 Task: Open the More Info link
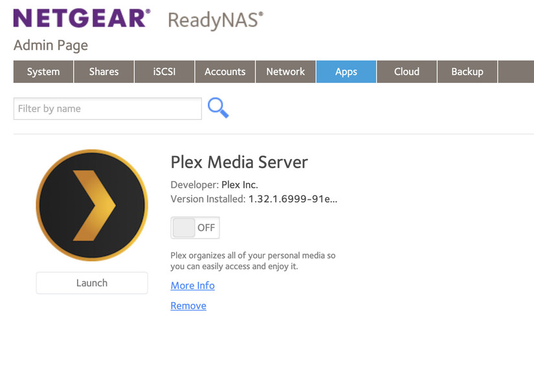click(x=193, y=285)
